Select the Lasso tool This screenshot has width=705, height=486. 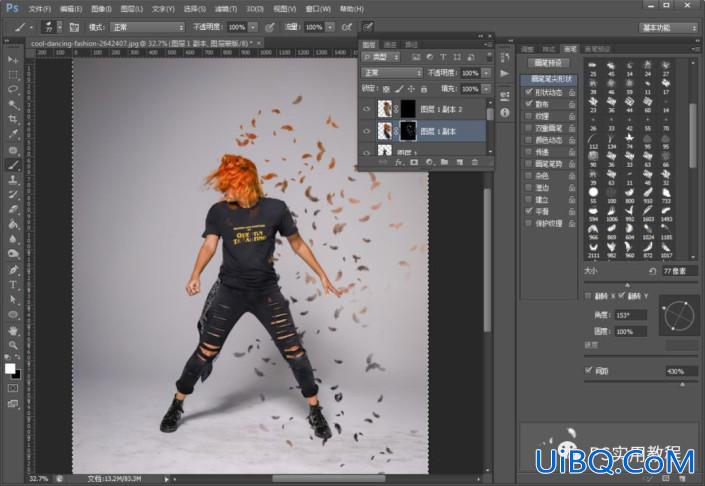pyautogui.click(x=13, y=89)
